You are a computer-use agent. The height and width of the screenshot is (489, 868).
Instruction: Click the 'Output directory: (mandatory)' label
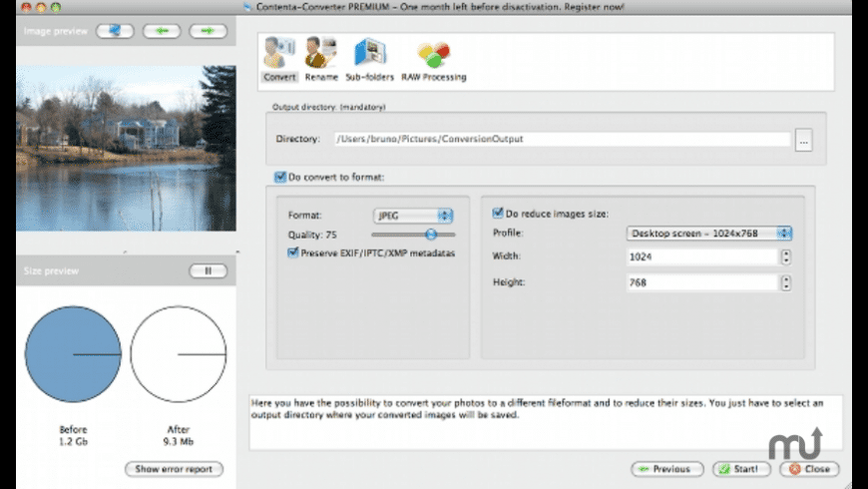click(329, 107)
